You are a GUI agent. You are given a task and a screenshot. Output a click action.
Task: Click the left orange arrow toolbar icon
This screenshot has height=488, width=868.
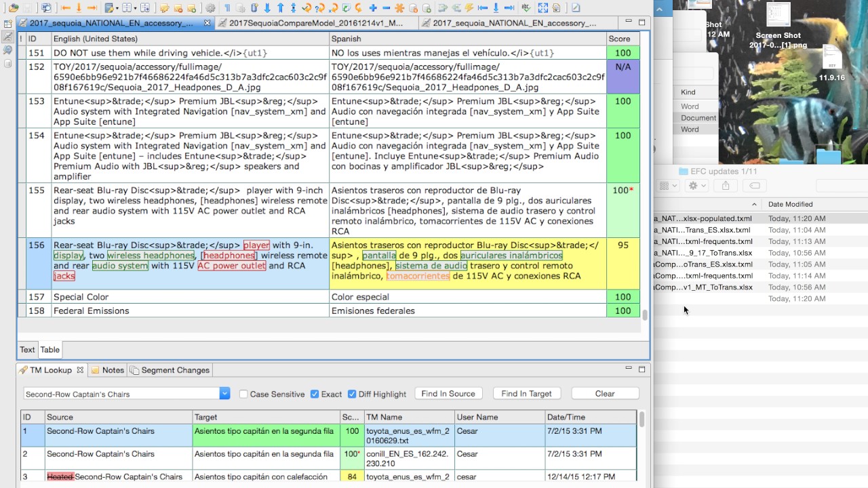(x=66, y=8)
